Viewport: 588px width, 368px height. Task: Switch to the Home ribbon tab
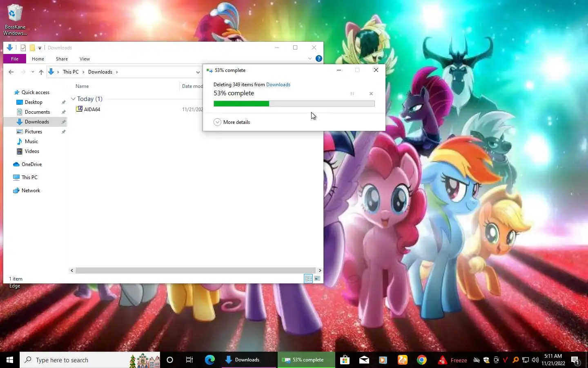38,59
